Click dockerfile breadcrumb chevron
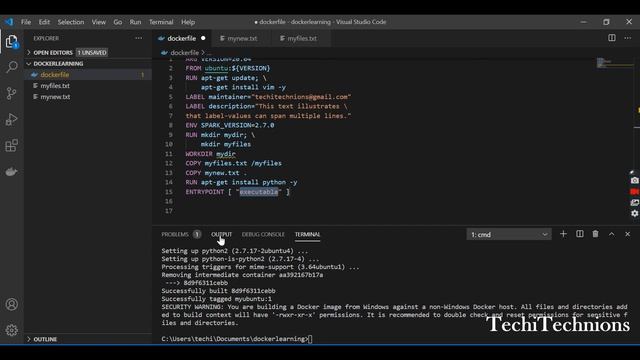 203,53
